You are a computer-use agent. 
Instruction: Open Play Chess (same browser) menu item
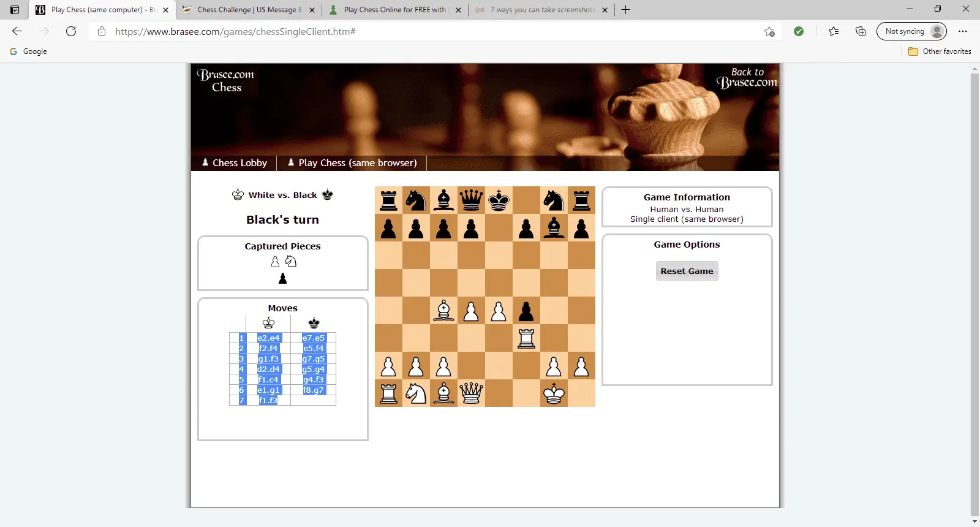(352, 163)
